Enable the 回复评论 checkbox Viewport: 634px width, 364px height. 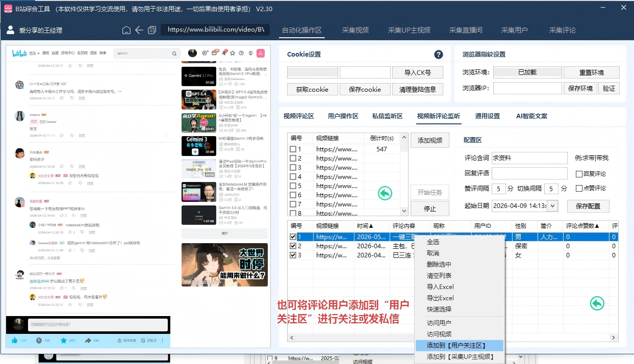[579, 174]
